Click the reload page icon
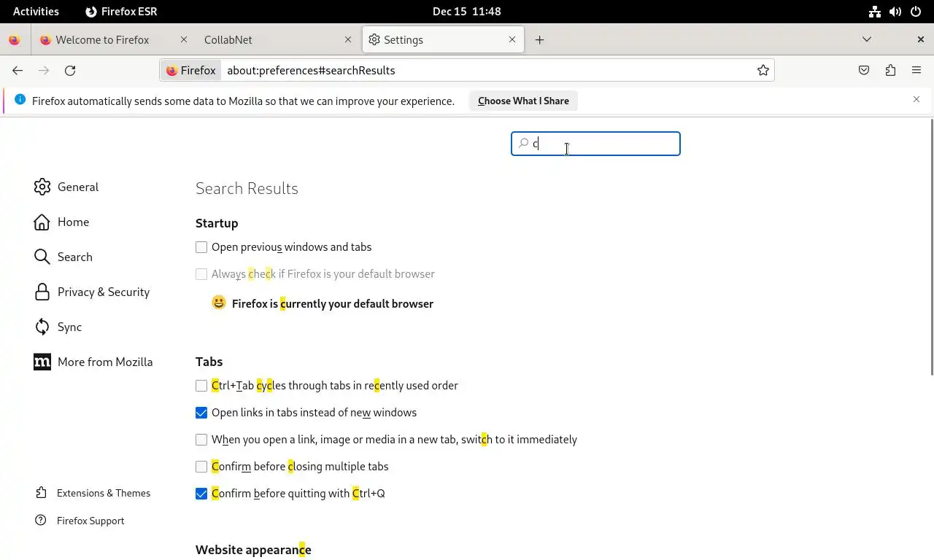The image size is (934, 560). point(70,71)
